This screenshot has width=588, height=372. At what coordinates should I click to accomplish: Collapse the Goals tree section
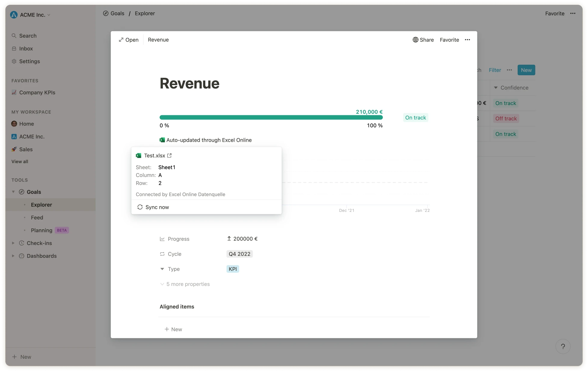(x=13, y=192)
